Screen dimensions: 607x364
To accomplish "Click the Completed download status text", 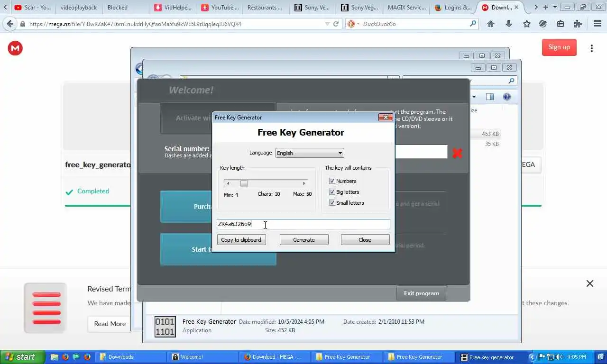I will coord(93,191).
